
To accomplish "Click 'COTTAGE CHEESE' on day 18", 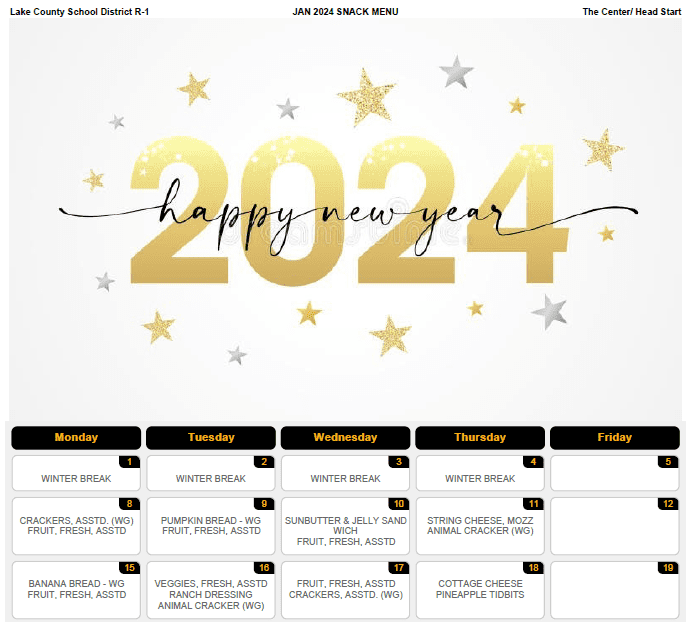I will (x=480, y=584).
